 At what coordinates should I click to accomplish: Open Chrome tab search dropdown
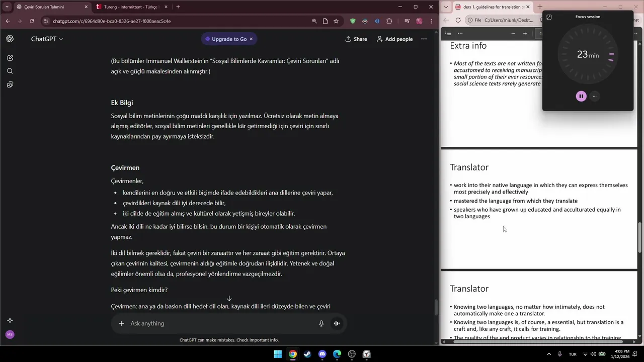click(x=7, y=7)
